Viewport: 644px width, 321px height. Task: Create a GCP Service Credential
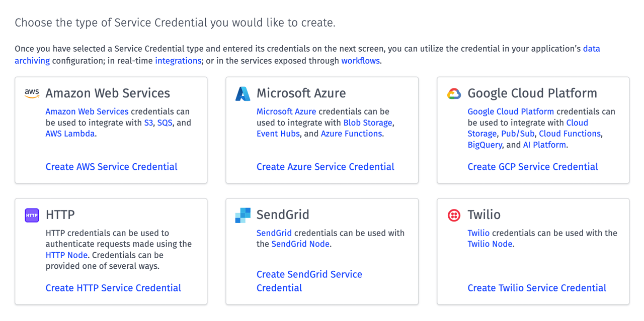(x=533, y=166)
